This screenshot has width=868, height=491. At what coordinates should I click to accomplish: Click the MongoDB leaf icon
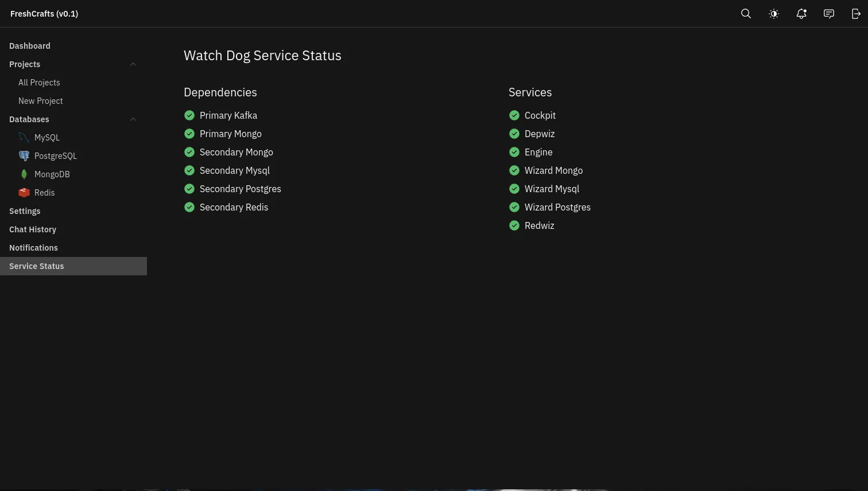24,174
